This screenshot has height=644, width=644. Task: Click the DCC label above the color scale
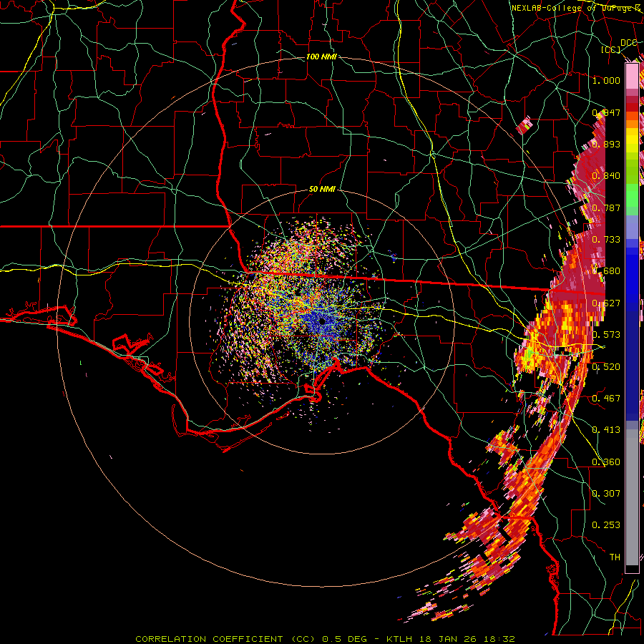tap(629, 42)
